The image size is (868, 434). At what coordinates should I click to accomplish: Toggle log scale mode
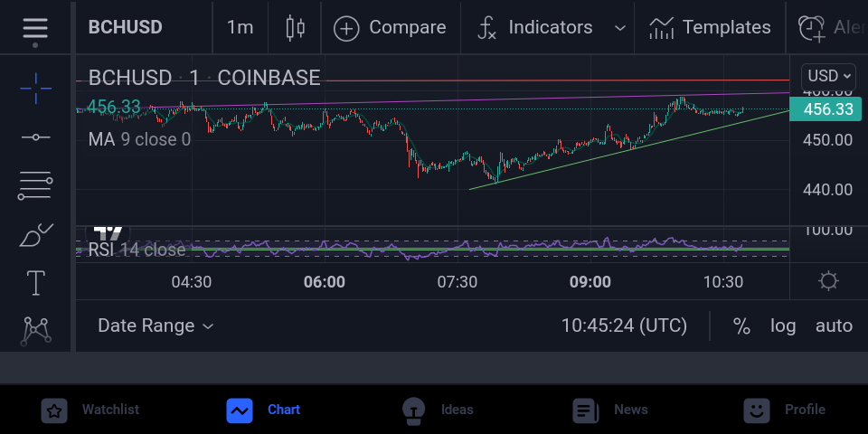[783, 326]
